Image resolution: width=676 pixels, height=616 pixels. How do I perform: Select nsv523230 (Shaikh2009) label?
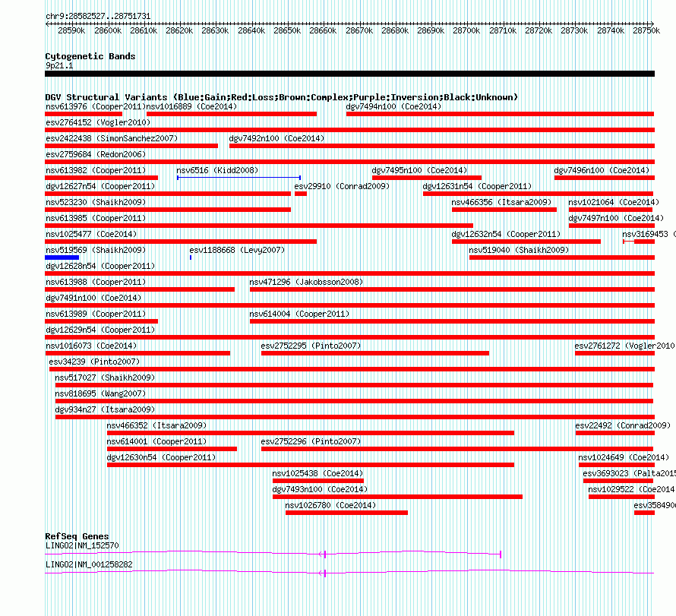pos(96,202)
